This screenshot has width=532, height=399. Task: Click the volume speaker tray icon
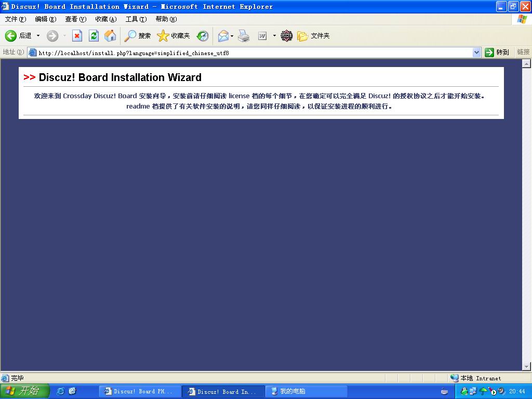click(501, 392)
